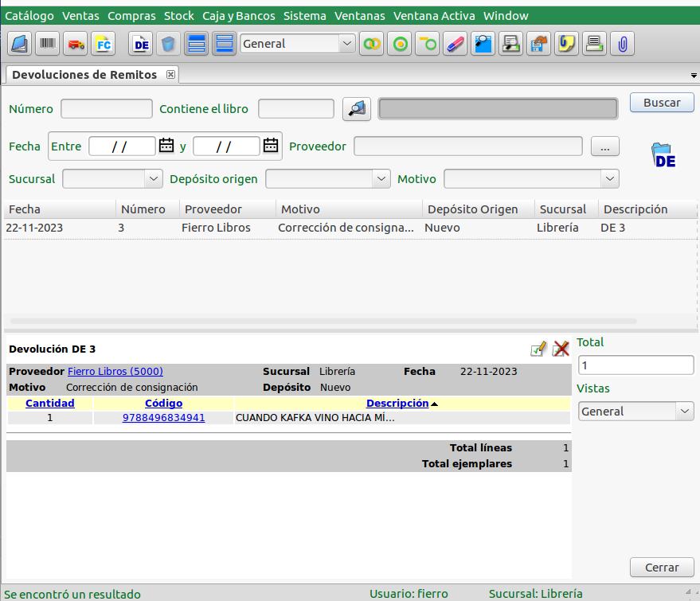Click the FC invoice toolbar icon

click(x=103, y=44)
